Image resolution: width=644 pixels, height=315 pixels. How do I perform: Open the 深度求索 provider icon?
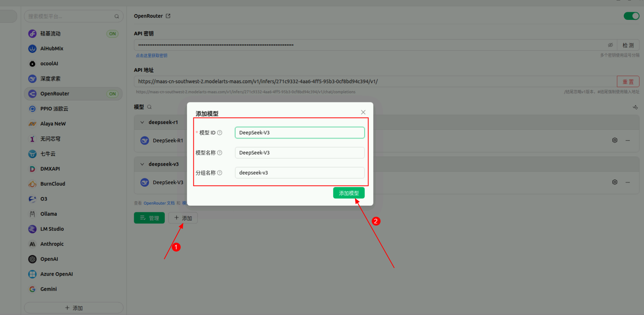click(32, 79)
